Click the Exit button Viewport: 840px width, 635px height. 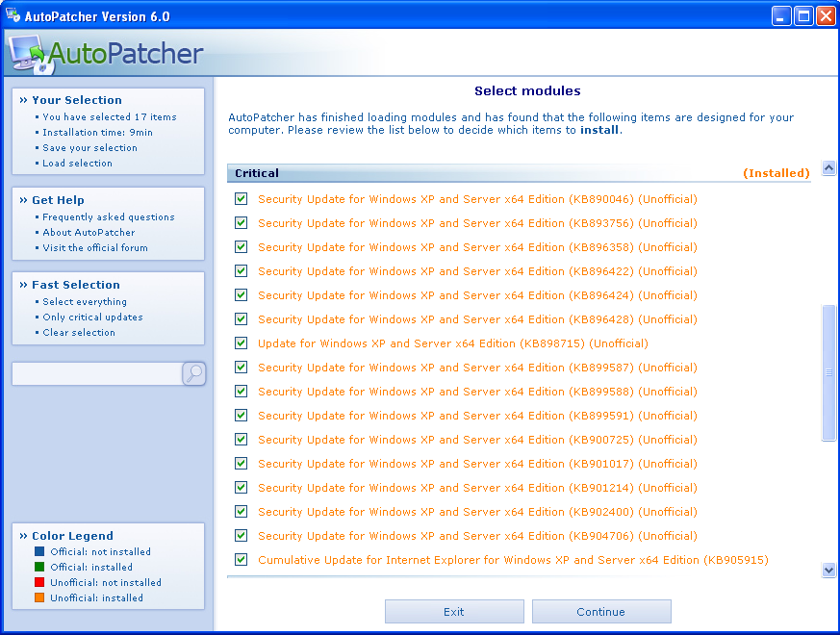[x=454, y=611]
